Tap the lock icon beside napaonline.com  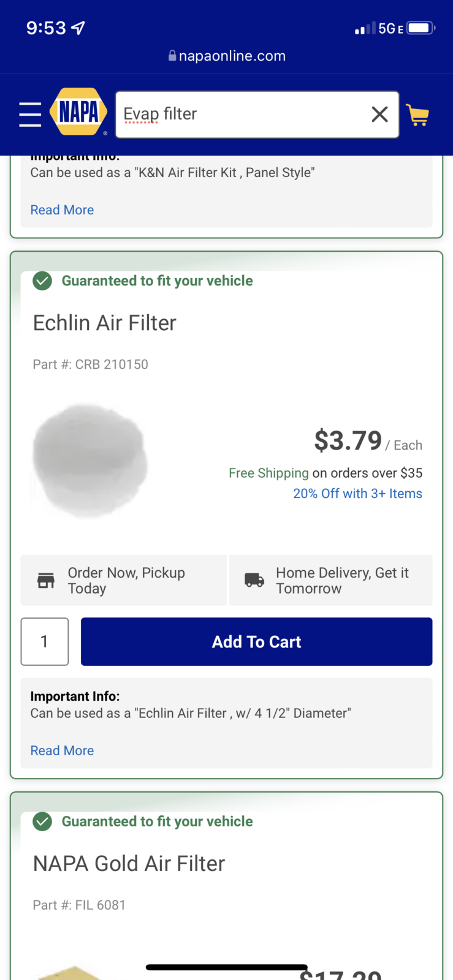point(172,56)
